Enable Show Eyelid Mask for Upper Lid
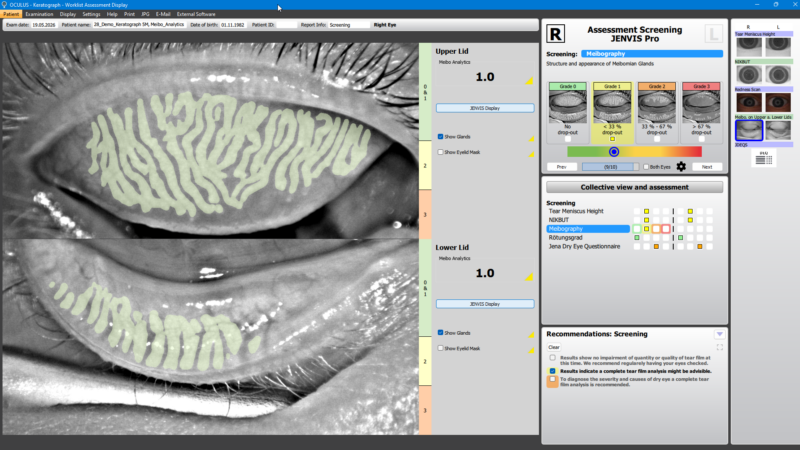Screen dimensions: 800x450 pyautogui.click(x=440, y=152)
